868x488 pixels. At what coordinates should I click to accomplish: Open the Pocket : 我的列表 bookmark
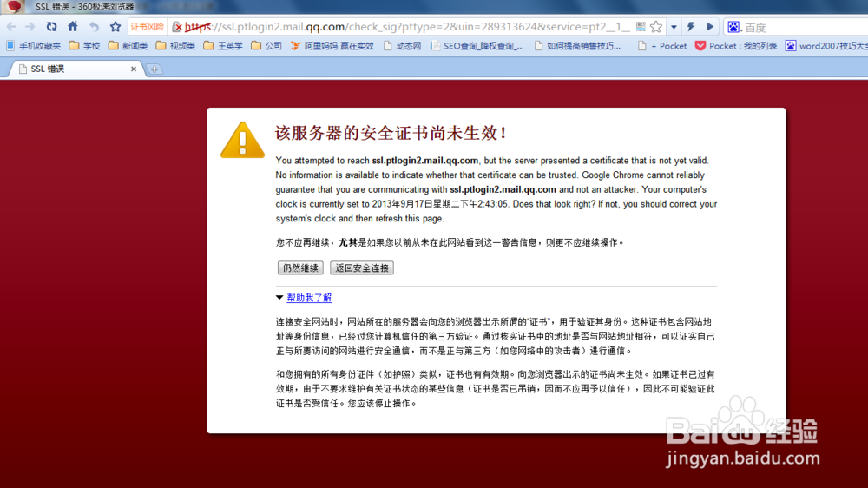click(x=736, y=46)
